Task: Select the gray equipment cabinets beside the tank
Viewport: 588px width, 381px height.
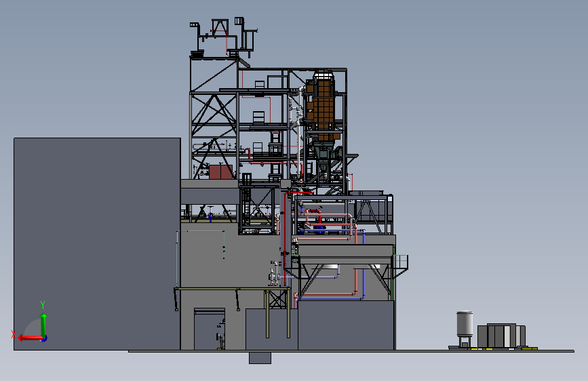Action: pos(501,336)
